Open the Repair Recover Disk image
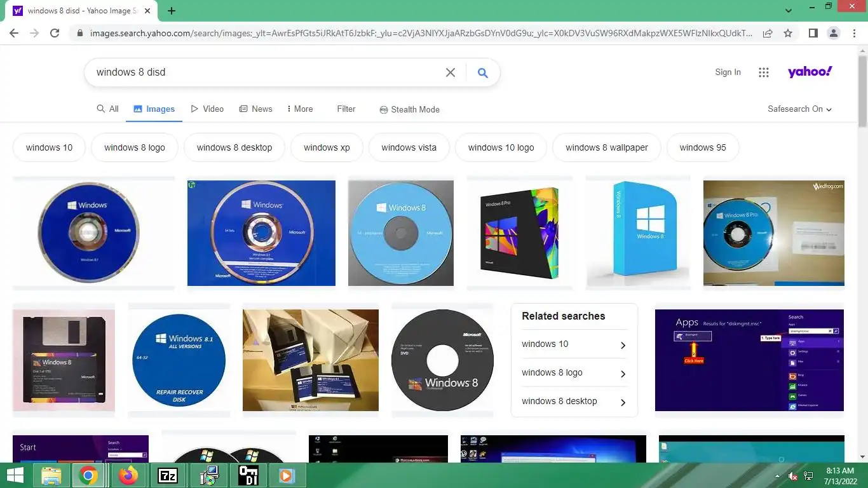Viewport: 868px width, 488px height. 179,360
